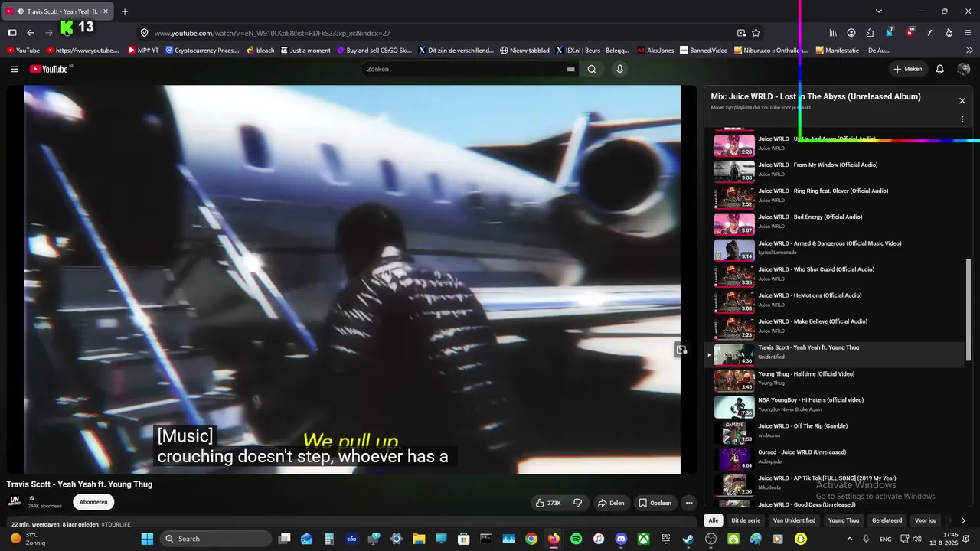The height and width of the screenshot is (551, 980).
Task: Open the flame extension icon in toolbar
Action: pos(949,33)
